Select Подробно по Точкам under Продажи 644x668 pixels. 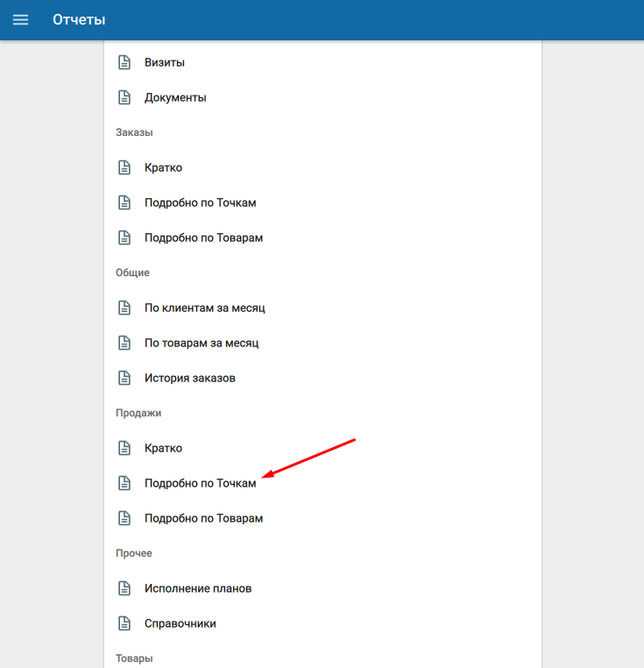click(200, 483)
